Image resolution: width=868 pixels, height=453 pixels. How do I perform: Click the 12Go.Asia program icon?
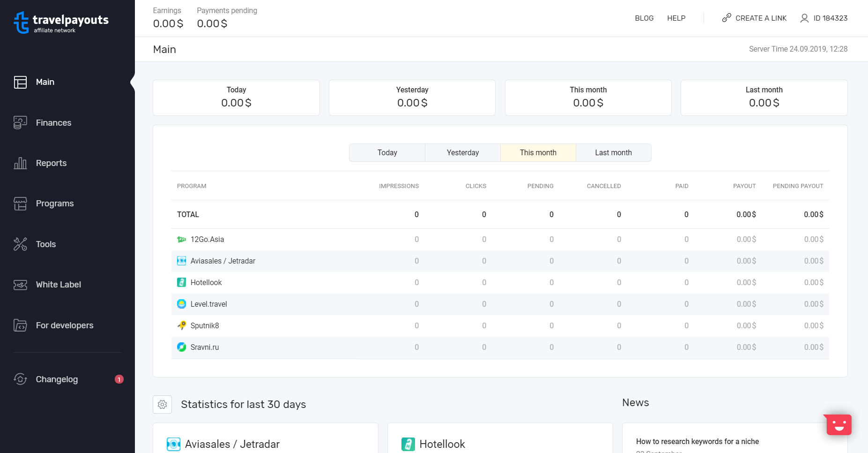[x=182, y=240]
